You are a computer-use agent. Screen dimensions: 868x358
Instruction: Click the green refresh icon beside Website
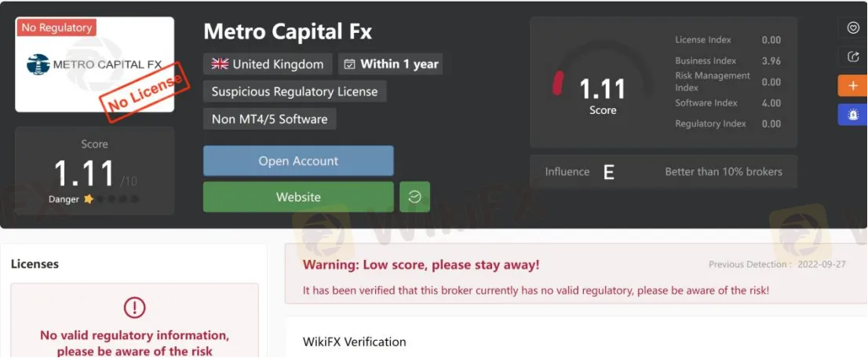(x=414, y=197)
